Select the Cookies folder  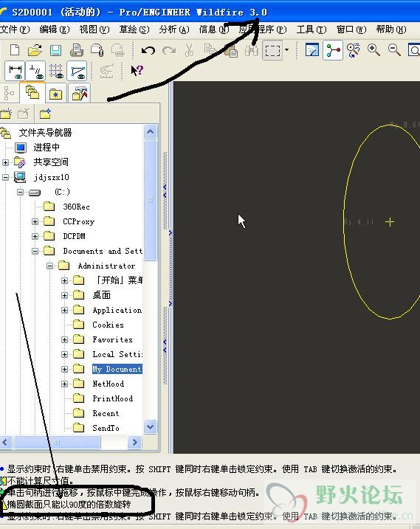tap(108, 325)
